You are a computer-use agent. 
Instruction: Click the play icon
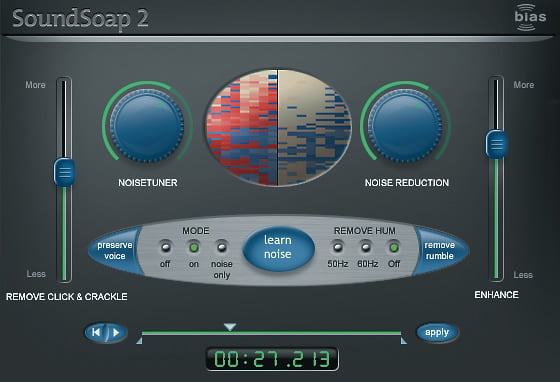coord(116,333)
